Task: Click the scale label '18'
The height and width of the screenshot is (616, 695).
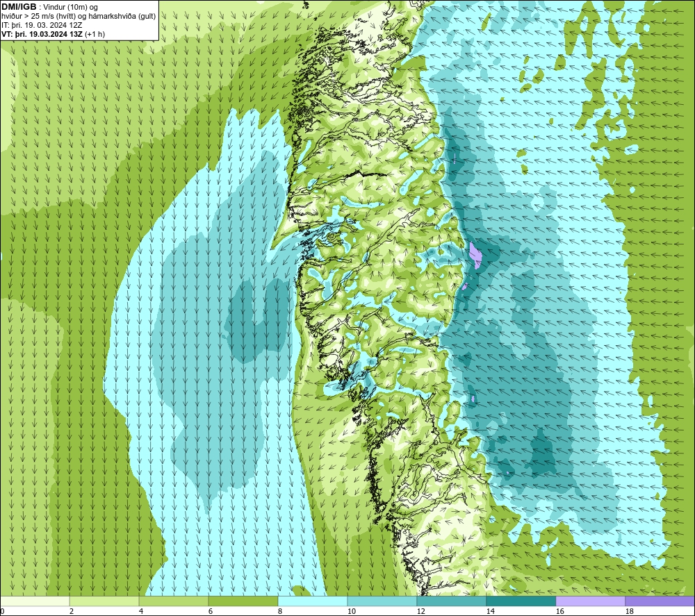Action: (629, 612)
